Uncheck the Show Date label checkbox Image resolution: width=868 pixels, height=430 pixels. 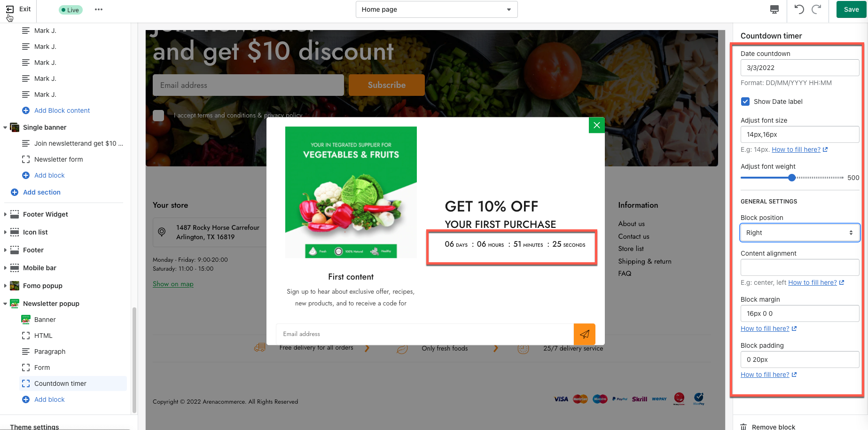tap(745, 102)
